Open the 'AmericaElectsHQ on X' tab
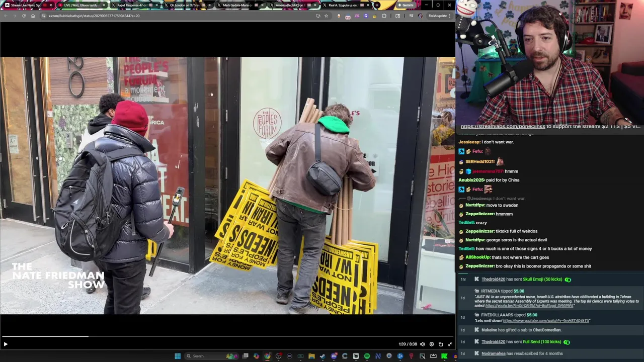Viewport: 644px width, 362px height. coord(294,5)
